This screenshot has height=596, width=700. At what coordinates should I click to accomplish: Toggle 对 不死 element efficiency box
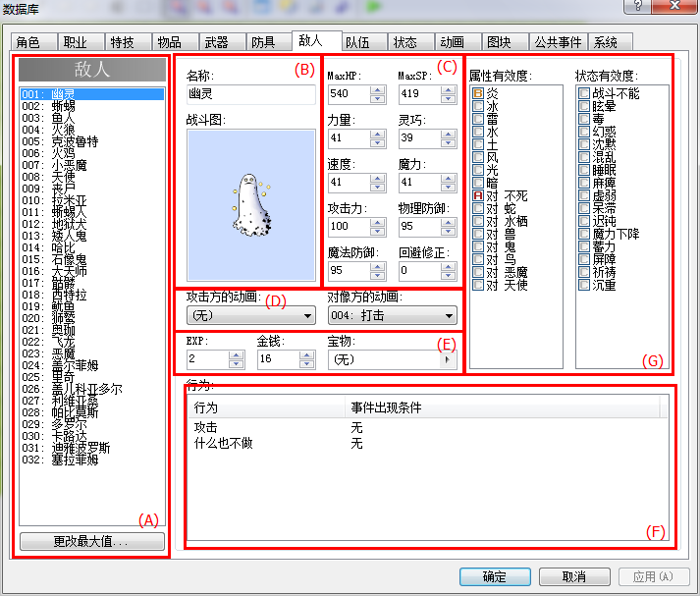(478, 195)
